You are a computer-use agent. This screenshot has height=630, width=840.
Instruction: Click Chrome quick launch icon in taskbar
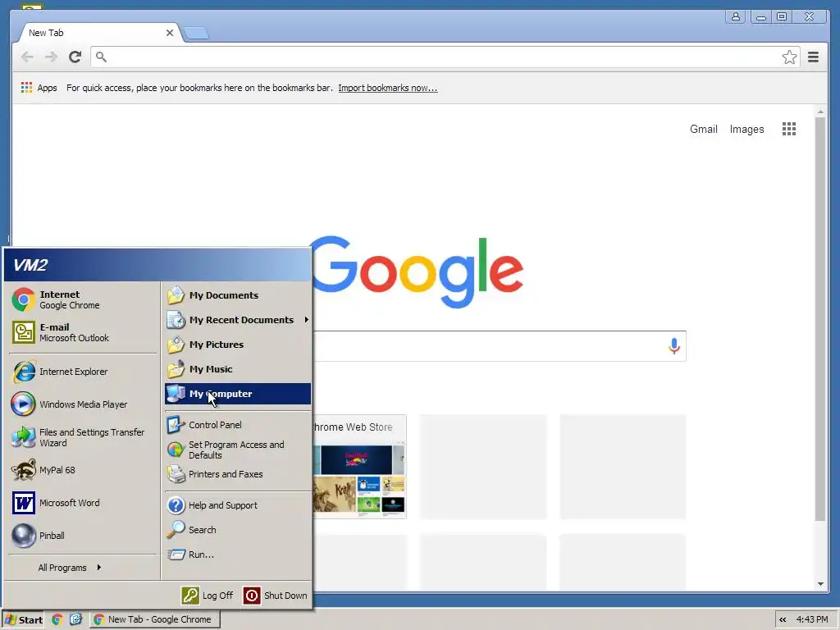click(x=57, y=619)
